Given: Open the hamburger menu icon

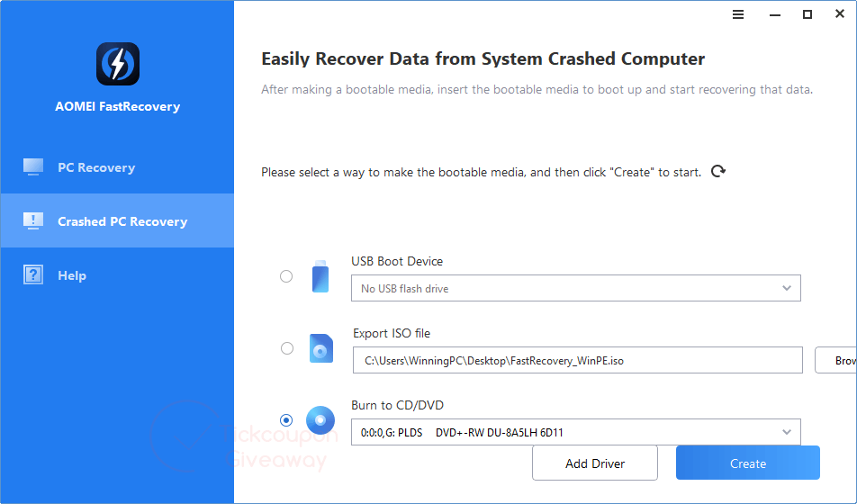Looking at the screenshot, I should pos(738,14).
